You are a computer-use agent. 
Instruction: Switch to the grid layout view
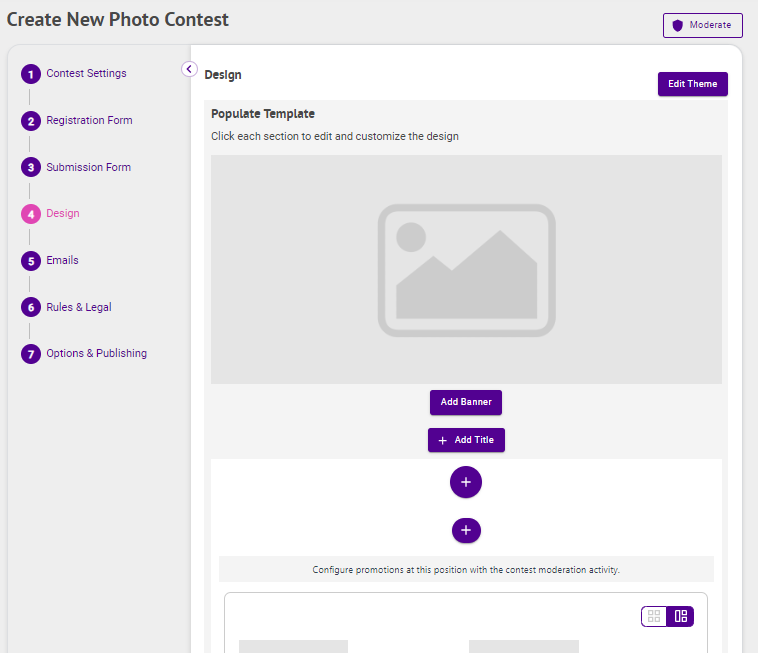pos(654,616)
